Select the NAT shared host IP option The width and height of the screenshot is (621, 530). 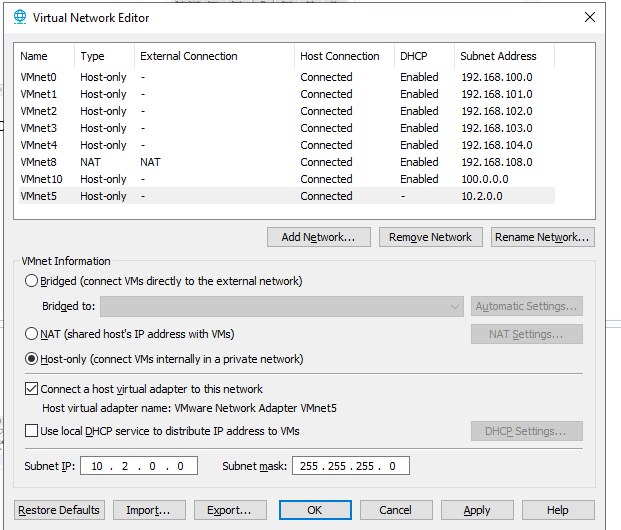(31, 334)
